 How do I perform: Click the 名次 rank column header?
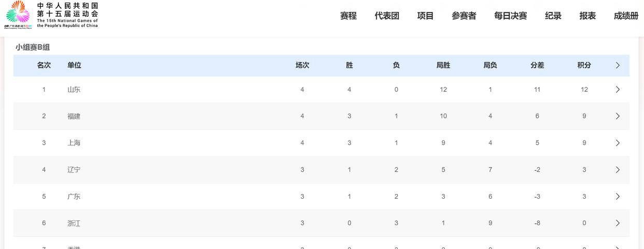click(44, 65)
